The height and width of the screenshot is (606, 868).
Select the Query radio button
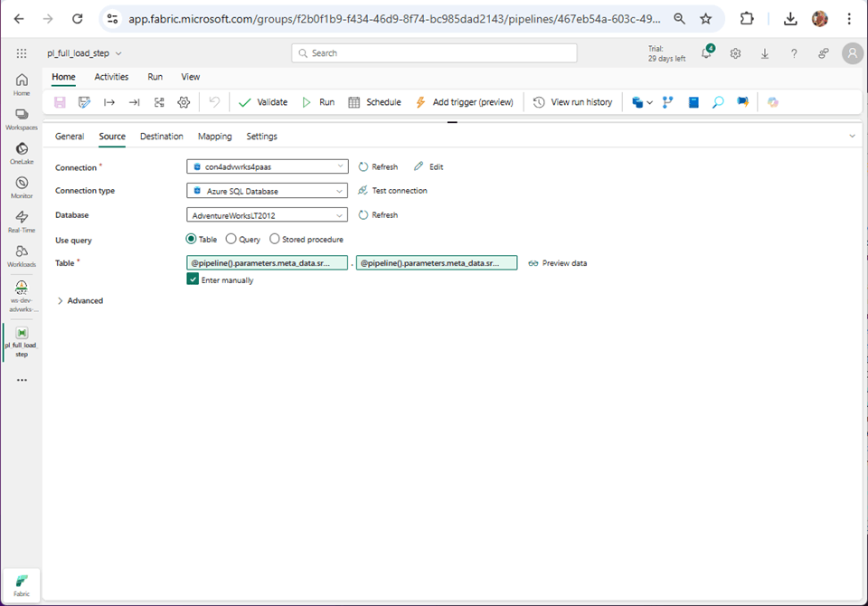tap(231, 239)
